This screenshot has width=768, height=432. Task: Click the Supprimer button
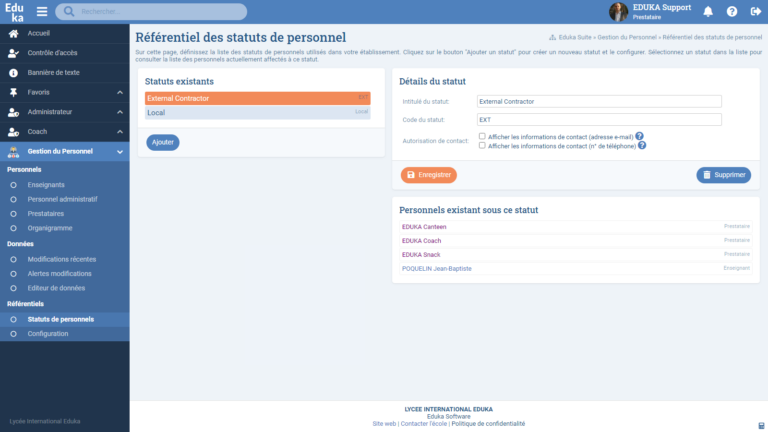[723, 175]
